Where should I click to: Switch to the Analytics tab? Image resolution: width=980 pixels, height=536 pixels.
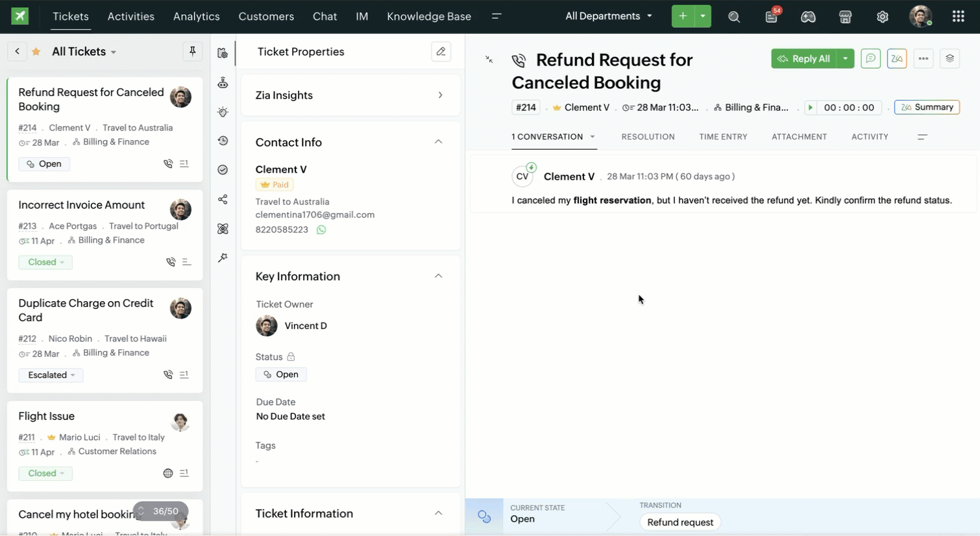click(x=197, y=16)
